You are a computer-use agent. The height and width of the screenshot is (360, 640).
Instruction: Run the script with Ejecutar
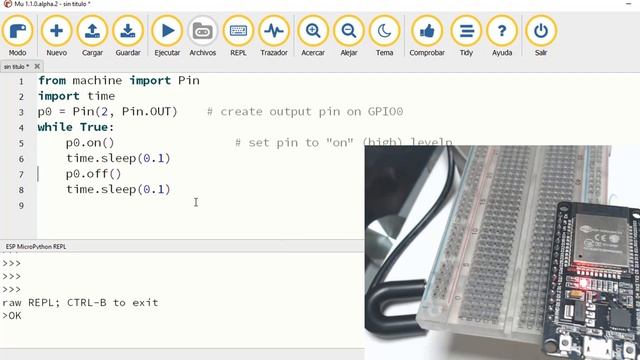point(167,36)
